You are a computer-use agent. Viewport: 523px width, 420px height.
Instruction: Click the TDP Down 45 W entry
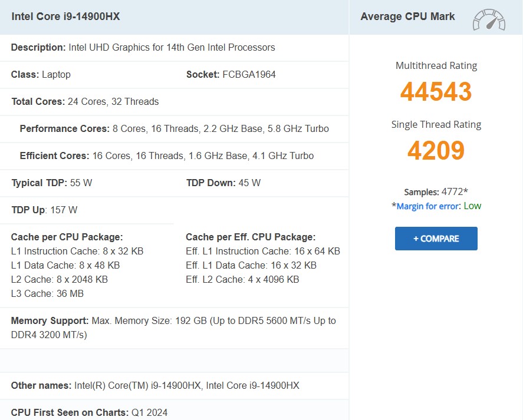pos(223,183)
